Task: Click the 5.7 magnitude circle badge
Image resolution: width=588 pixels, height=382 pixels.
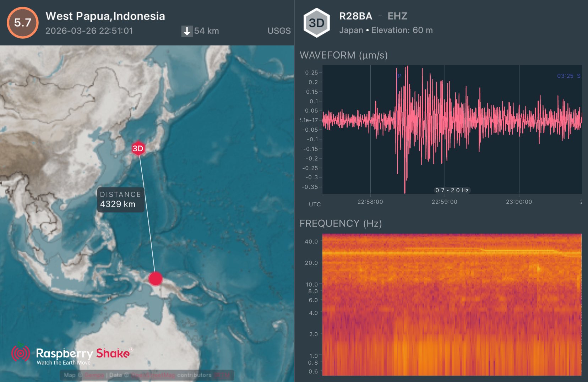Action: pyautogui.click(x=22, y=23)
